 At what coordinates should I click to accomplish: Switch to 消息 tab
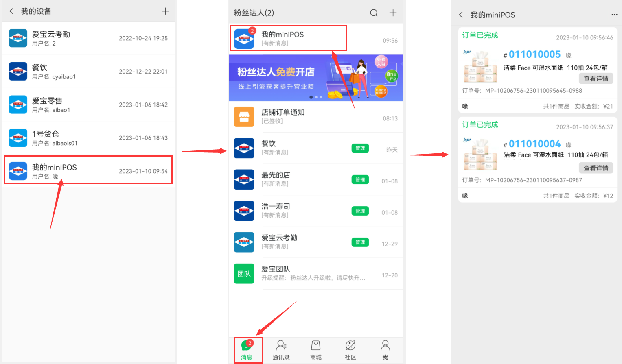[x=247, y=350]
